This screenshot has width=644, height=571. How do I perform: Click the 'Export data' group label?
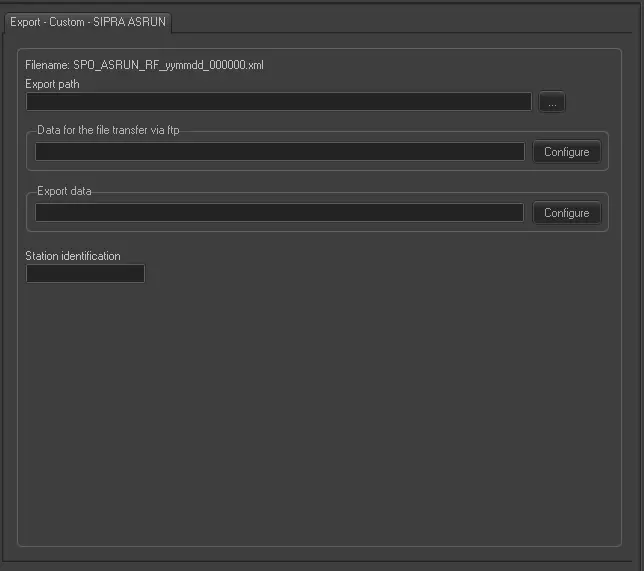click(x=64, y=191)
